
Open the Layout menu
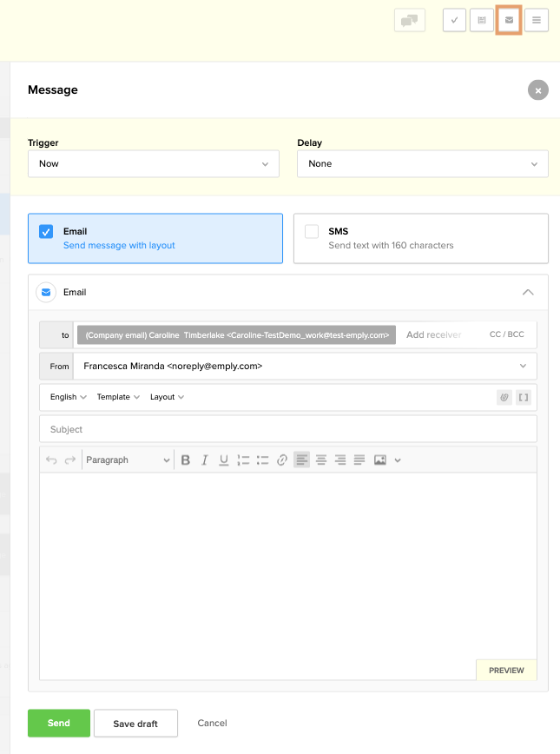click(x=167, y=397)
